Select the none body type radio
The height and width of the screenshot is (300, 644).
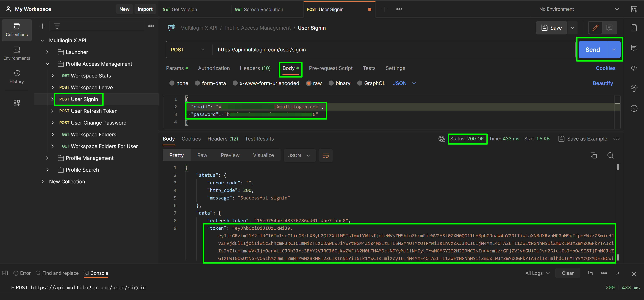tap(172, 83)
